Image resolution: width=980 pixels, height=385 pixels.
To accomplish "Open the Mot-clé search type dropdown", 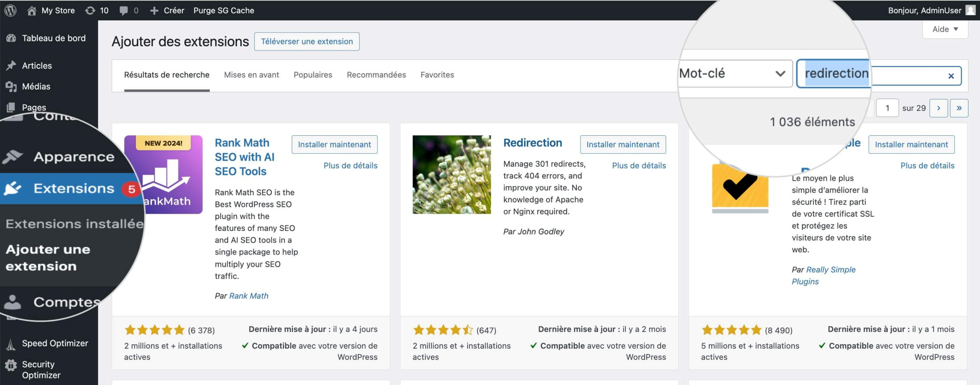I will 735,73.
